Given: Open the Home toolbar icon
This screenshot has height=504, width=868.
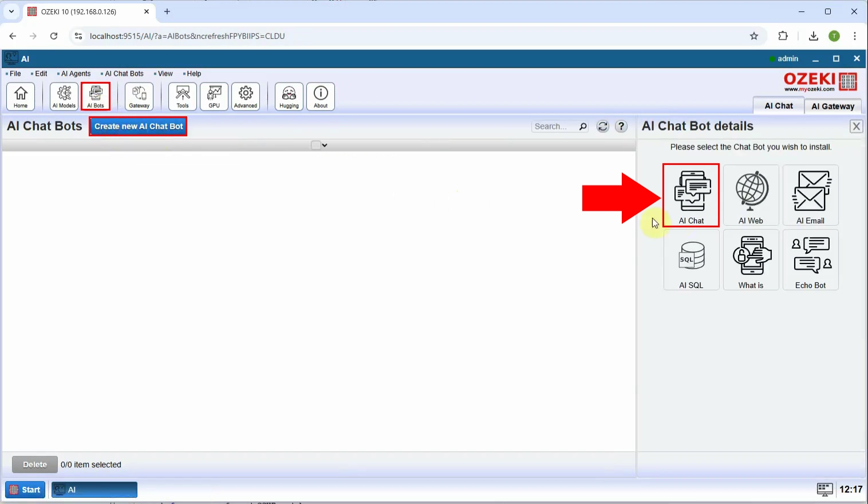Looking at the screenshot, I should coord(21,96).
